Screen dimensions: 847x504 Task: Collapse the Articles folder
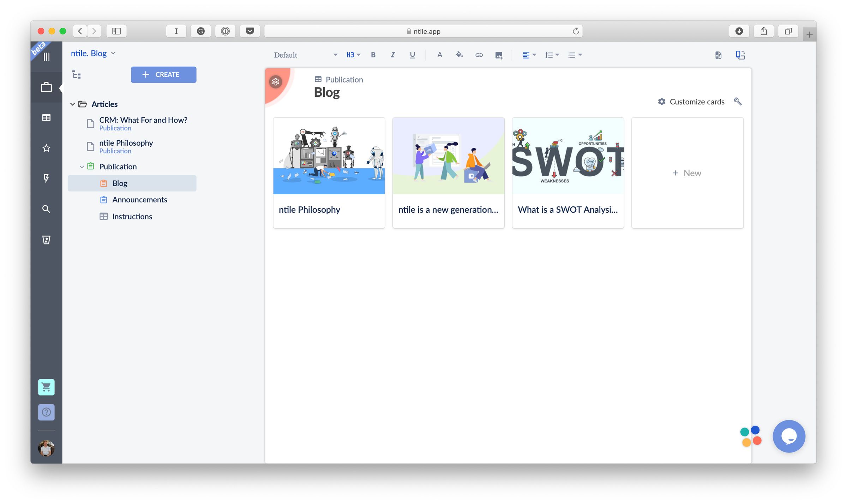point(72,104)
